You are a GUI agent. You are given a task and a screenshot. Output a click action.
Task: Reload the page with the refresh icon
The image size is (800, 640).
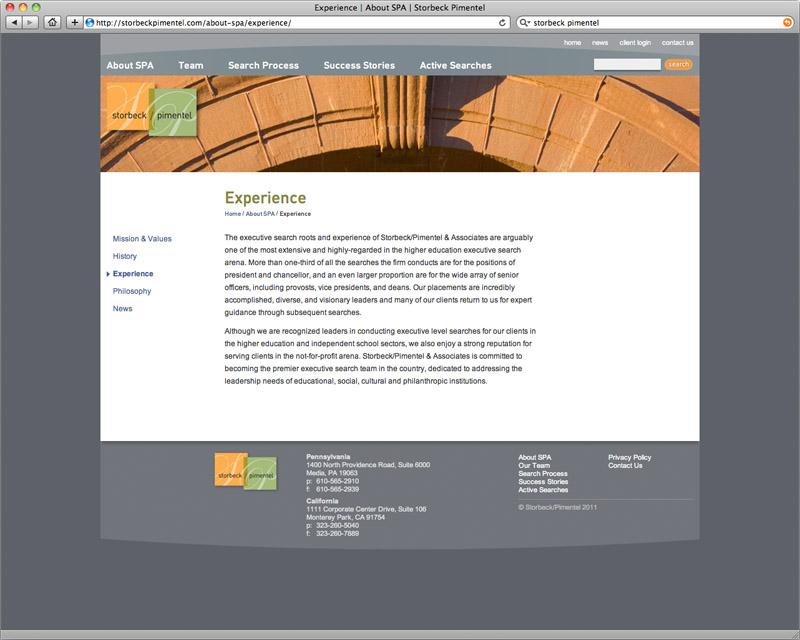click(x=502, y=22)
